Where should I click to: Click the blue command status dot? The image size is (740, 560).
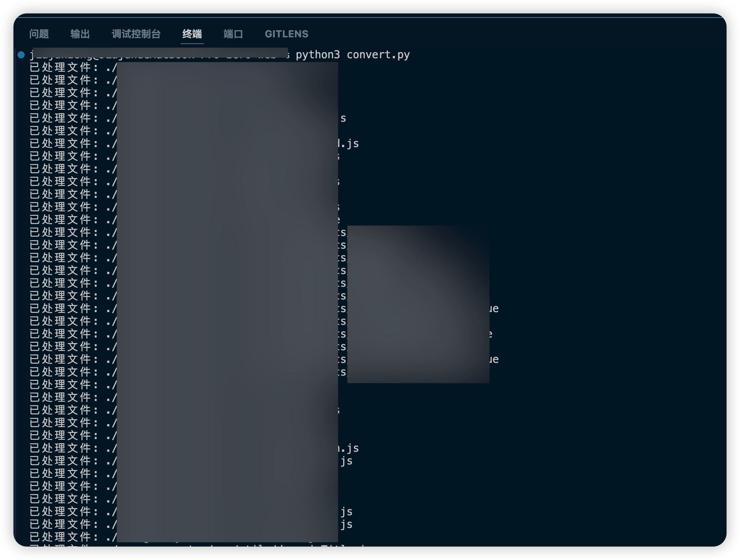pyautogui.click(x=21, y=55)
